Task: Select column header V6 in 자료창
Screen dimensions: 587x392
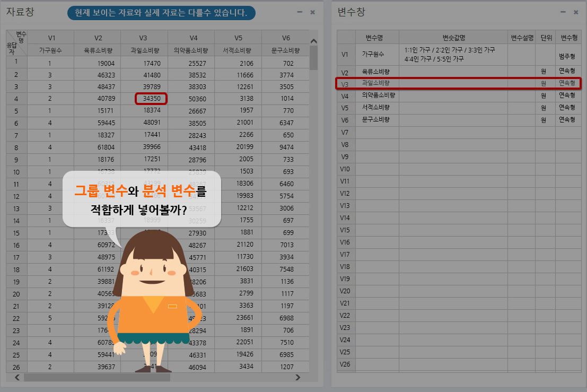Action: pyautogui.click(x=286, y=38)
